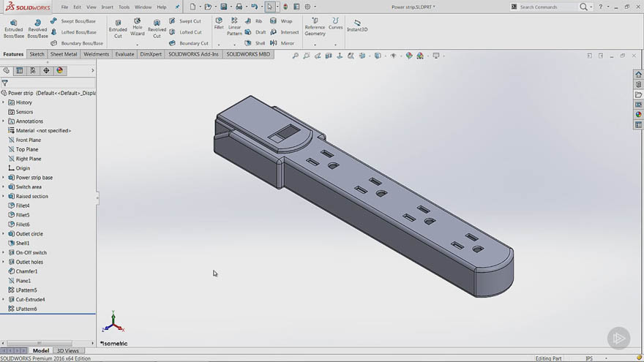Screen dimensions: 644x362
Task: Open Reference Geometry options
Action: tap(315, 27)
